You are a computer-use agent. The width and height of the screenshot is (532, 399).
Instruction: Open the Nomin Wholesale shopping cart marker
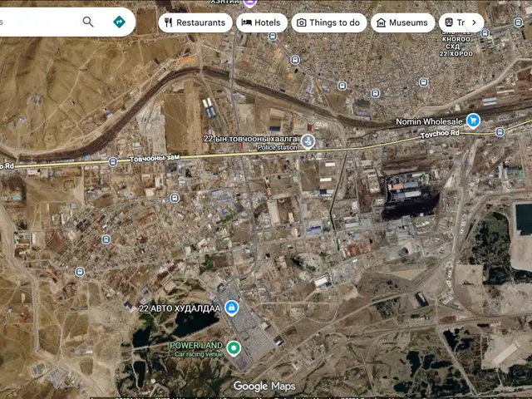coord(473,121)
